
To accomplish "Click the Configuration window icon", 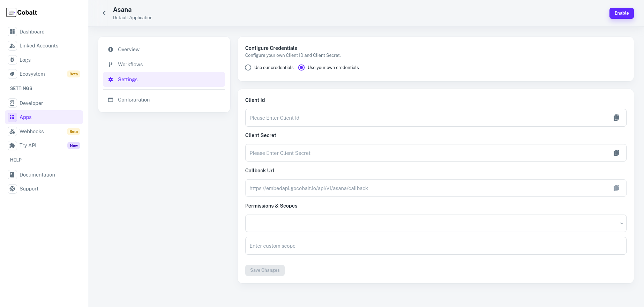I will pyautogui.click(x=111, y=100).
